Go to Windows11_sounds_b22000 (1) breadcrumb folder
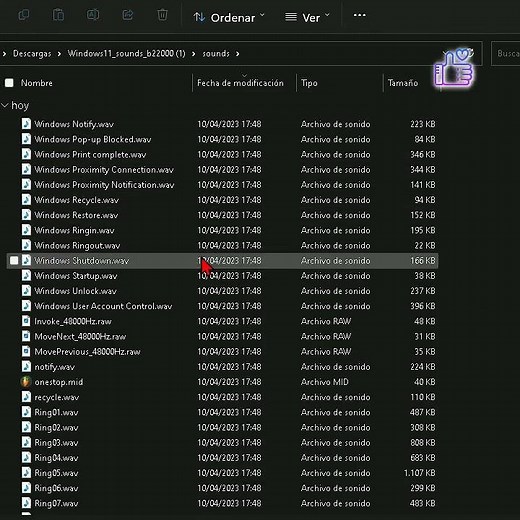 pyautogui.click(x=126, y=53)
